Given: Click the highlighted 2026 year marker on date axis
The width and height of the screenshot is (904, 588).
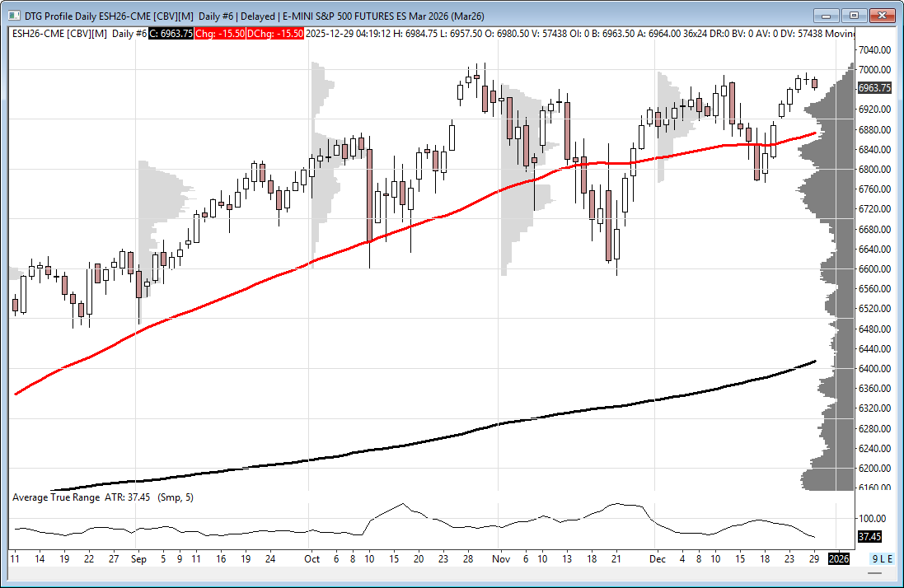Looking at the screenshot, I should [x=839, y=558].
